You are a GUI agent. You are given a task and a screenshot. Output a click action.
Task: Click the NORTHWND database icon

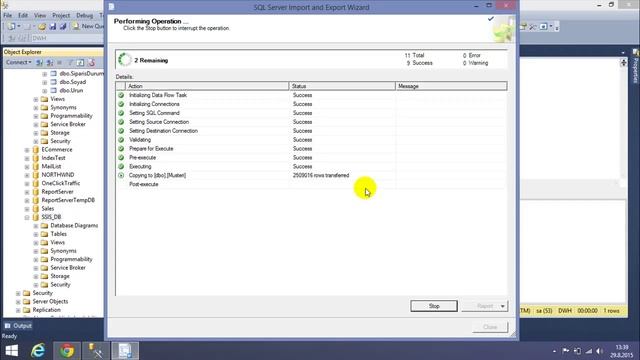pos(36,175)
